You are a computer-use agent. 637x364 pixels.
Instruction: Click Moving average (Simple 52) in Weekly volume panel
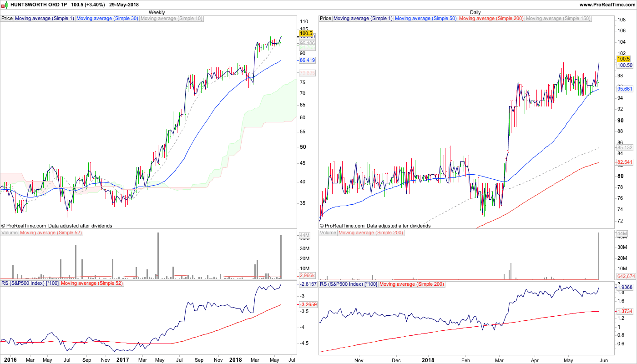51,233
